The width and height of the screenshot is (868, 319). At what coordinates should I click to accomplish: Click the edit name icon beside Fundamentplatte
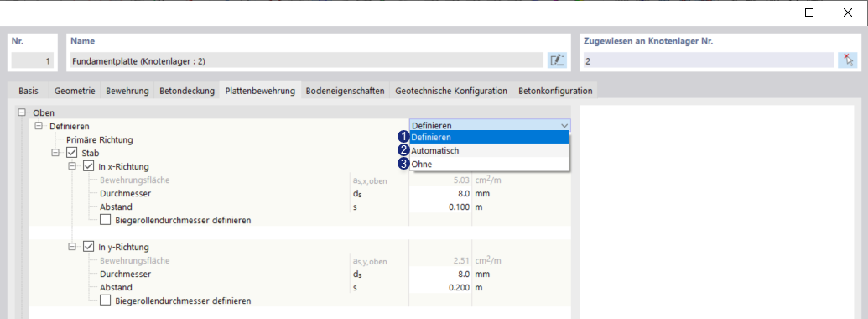(557, 60)
